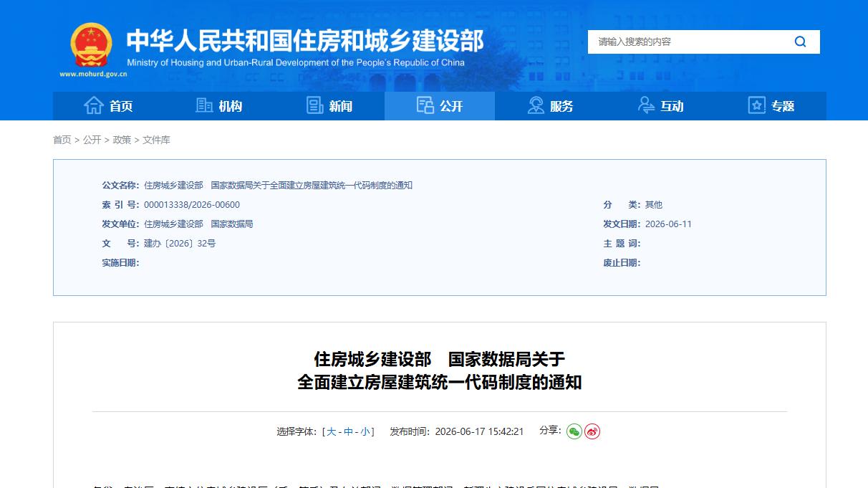The height and width of the screenshot is (488, 868).
Task: Set the font size to 中
Action: click(348, 431)
